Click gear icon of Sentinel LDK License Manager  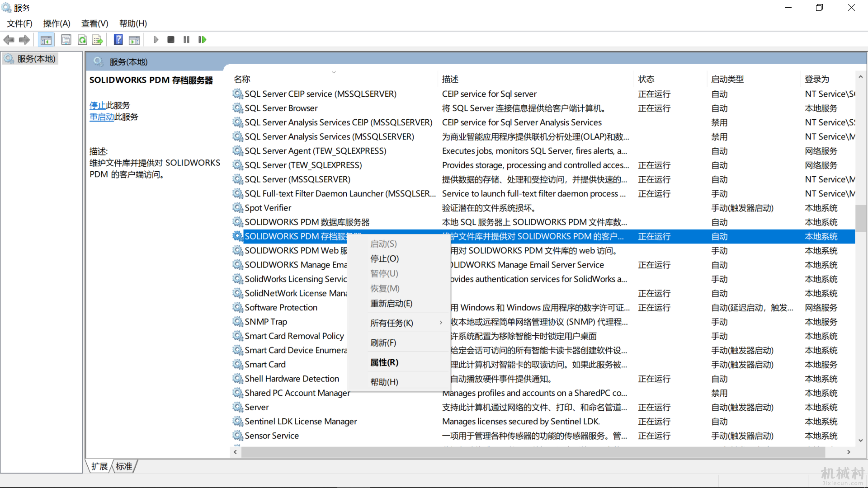click(238, 421)
